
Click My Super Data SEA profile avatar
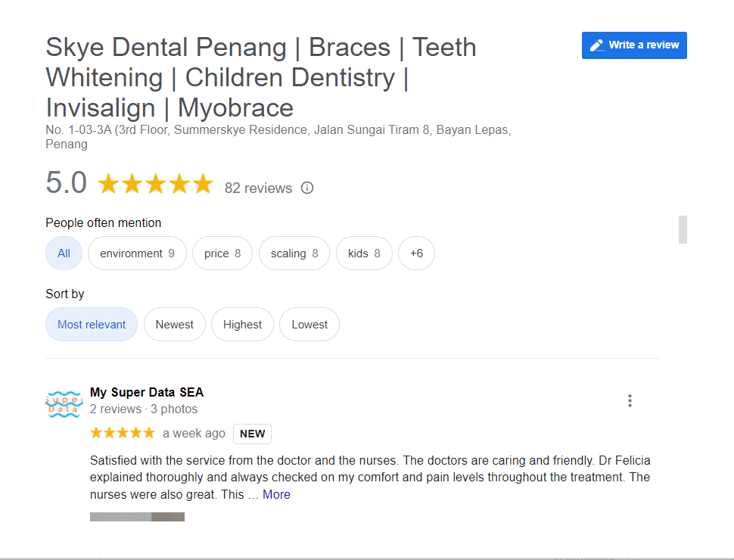point(64,403)
